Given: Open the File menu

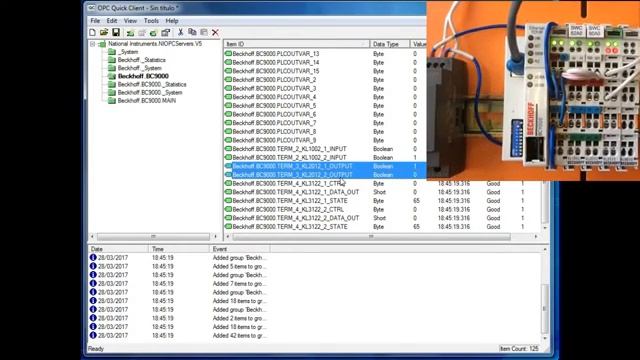Looking at the screenshot, I should click(x=95, y=20).
